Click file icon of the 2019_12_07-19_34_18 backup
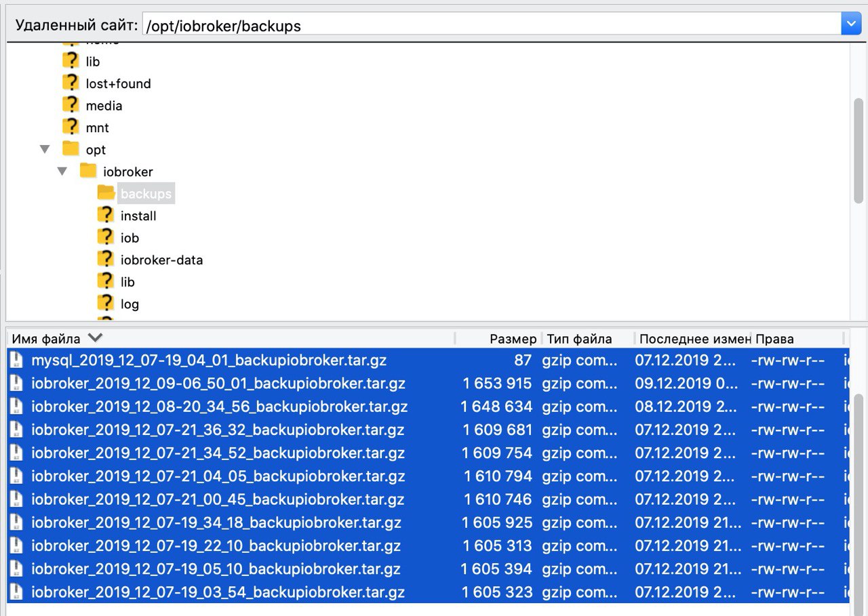 (x=17, y=522)
